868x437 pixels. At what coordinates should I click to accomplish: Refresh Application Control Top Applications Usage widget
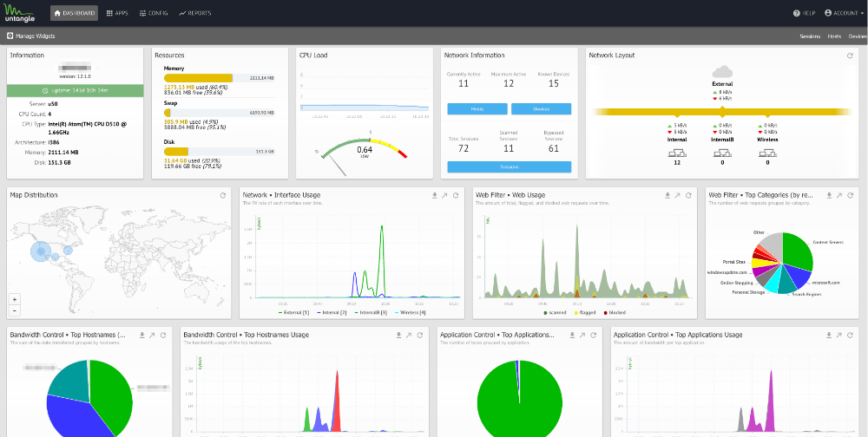pos(851,335)
